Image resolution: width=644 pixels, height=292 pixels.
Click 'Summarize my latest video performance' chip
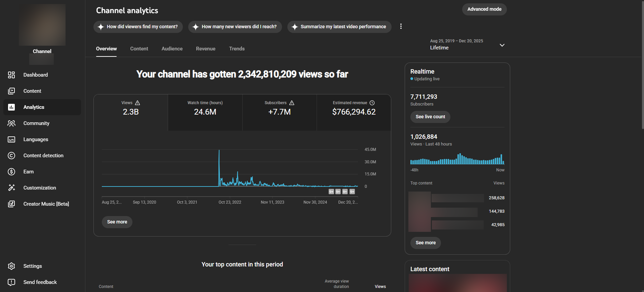coord(339,27)
